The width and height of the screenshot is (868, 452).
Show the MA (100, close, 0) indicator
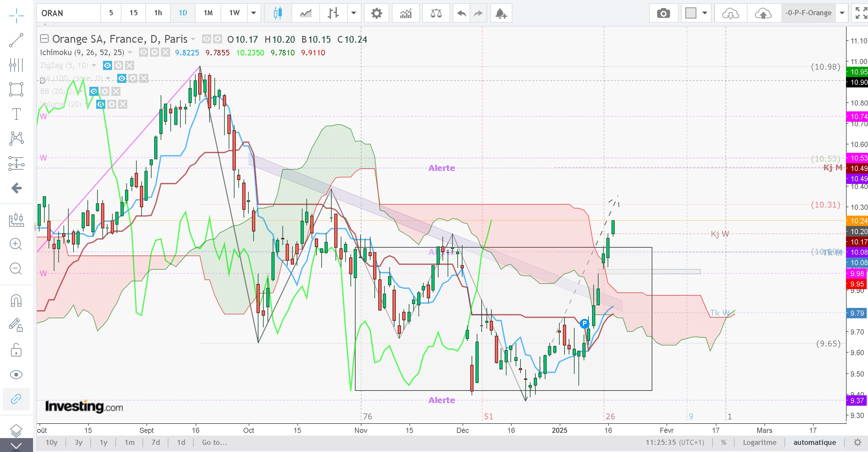point(122,78)
